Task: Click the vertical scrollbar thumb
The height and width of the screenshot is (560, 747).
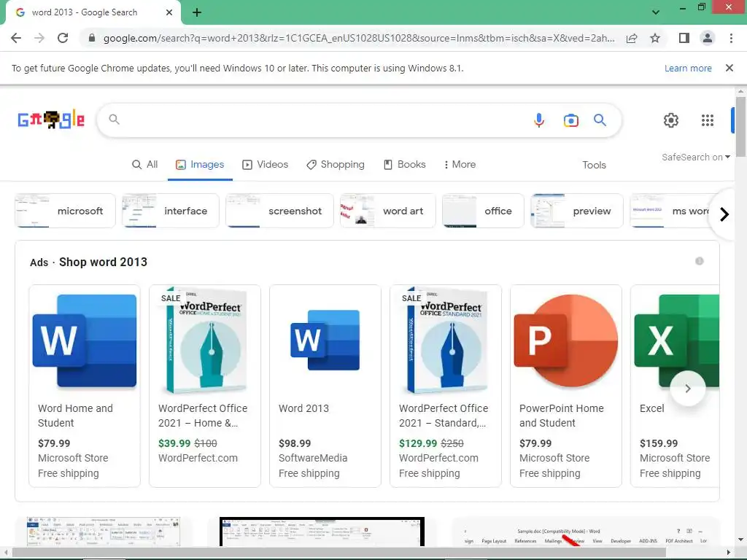Action: click(x=740, y=127)
